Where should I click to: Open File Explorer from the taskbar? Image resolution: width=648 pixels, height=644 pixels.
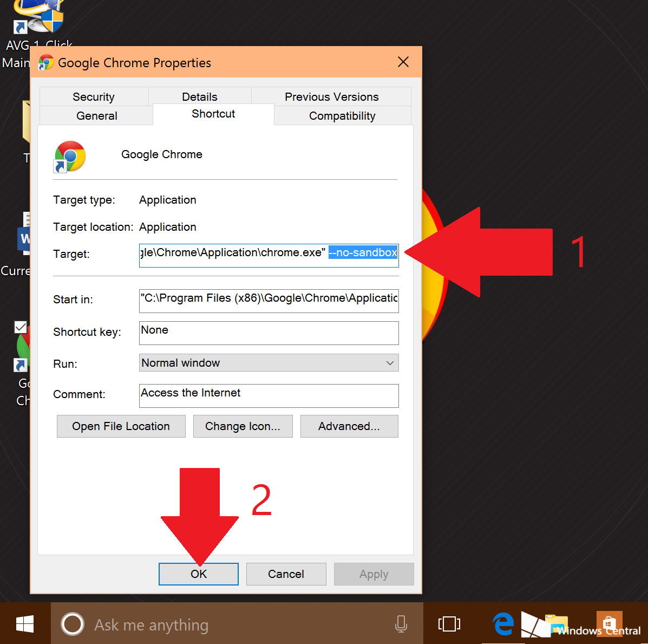555,624
